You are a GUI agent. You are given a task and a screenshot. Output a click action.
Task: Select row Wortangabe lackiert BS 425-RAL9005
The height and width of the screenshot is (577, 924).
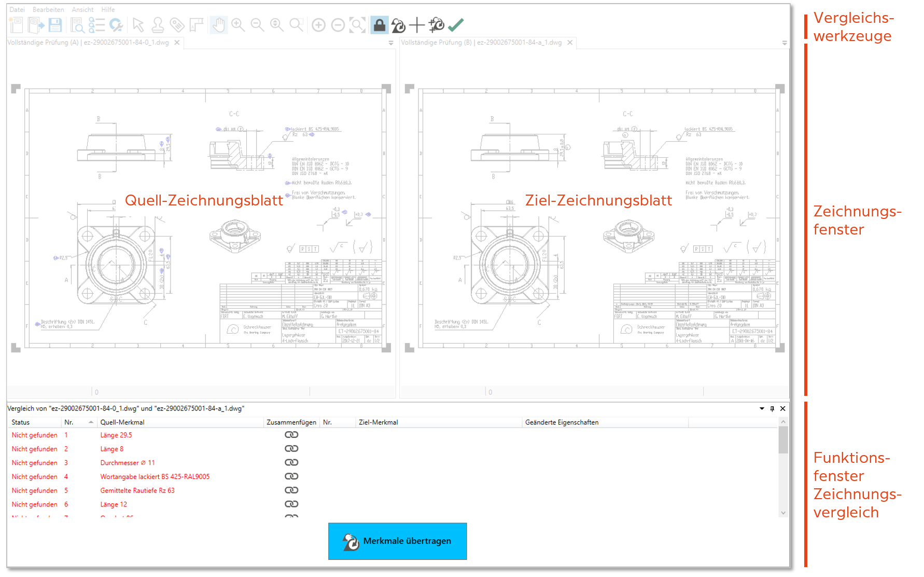(x=155, y=476)
